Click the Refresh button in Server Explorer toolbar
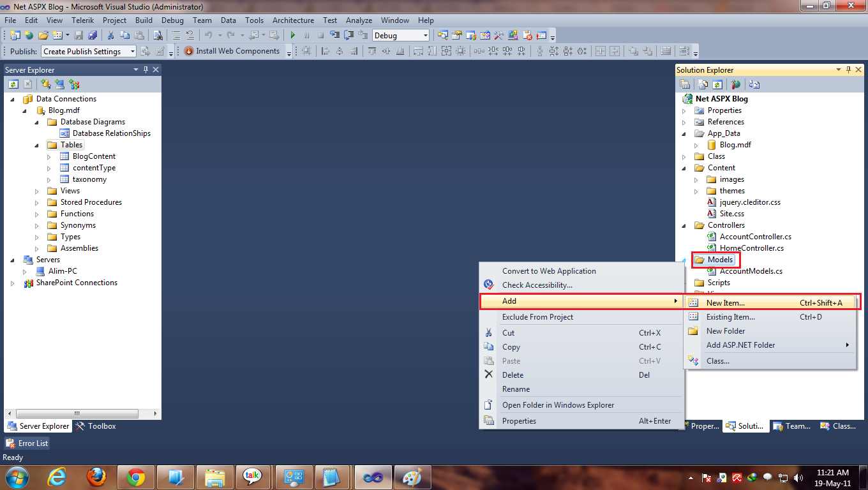 (13, 84)
